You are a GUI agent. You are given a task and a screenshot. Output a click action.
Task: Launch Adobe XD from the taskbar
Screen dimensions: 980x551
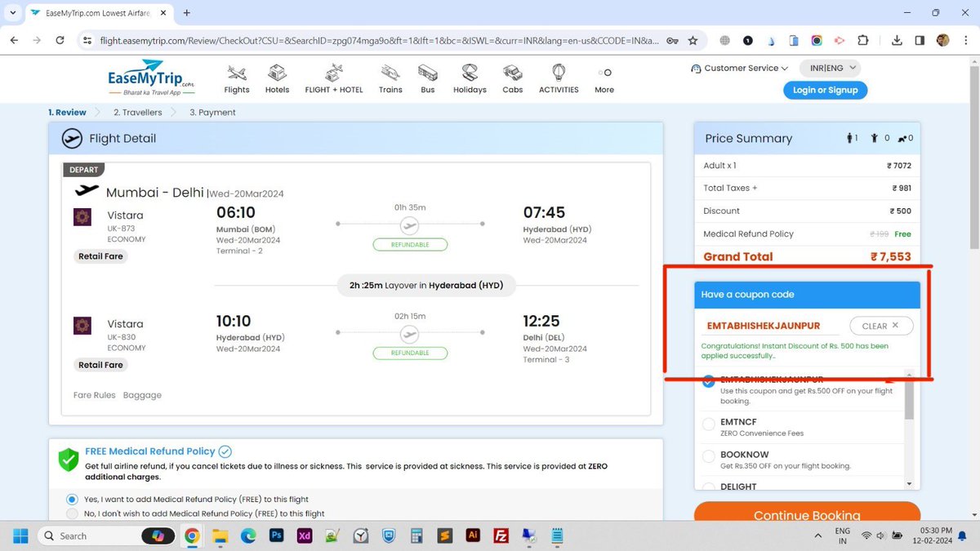point(305,535)
